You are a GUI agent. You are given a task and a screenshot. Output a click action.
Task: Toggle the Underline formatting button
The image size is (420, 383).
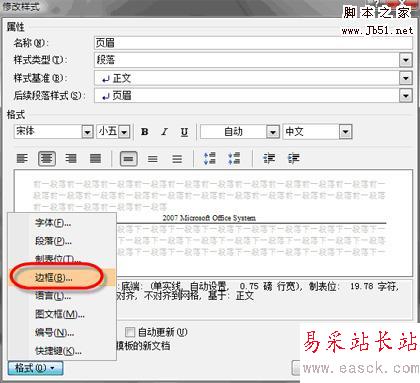pyautogui.click(x=184, y=132)
